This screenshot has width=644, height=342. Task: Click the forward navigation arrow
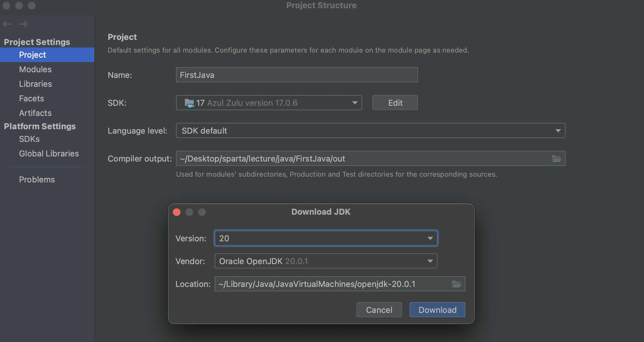(x=24, y=24)
